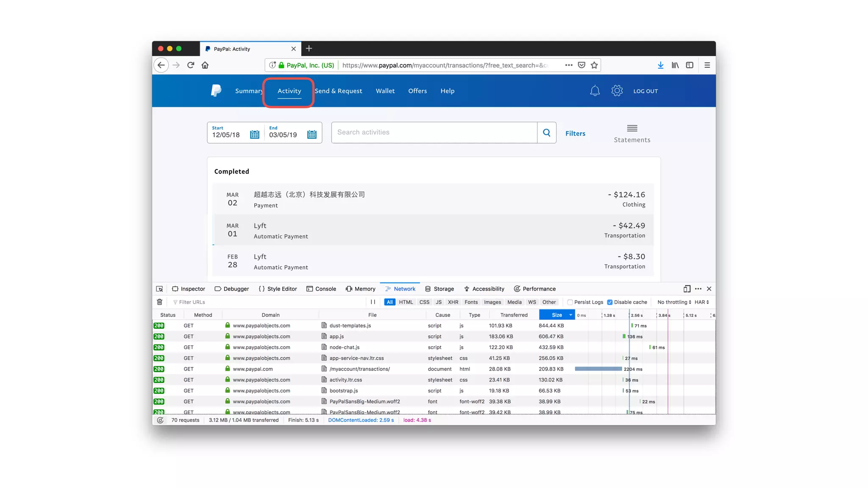Open the Wallet navigation item
868x488 pixels.
[385, 91]
